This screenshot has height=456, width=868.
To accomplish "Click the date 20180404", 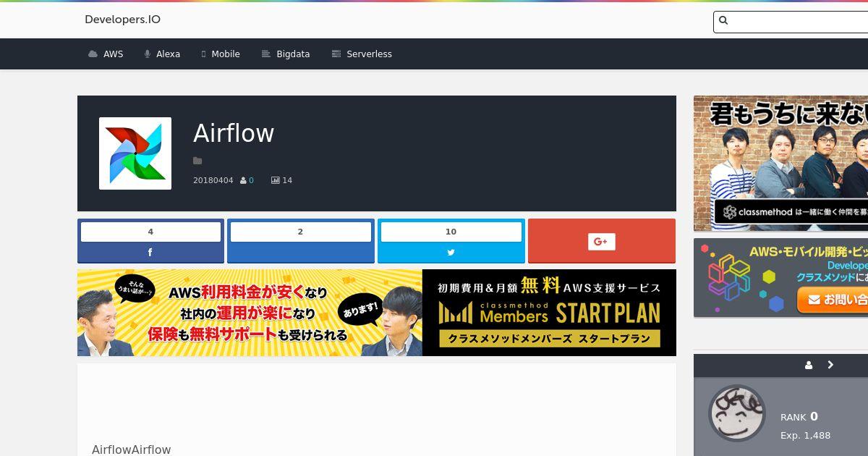I will pos(213,180).
